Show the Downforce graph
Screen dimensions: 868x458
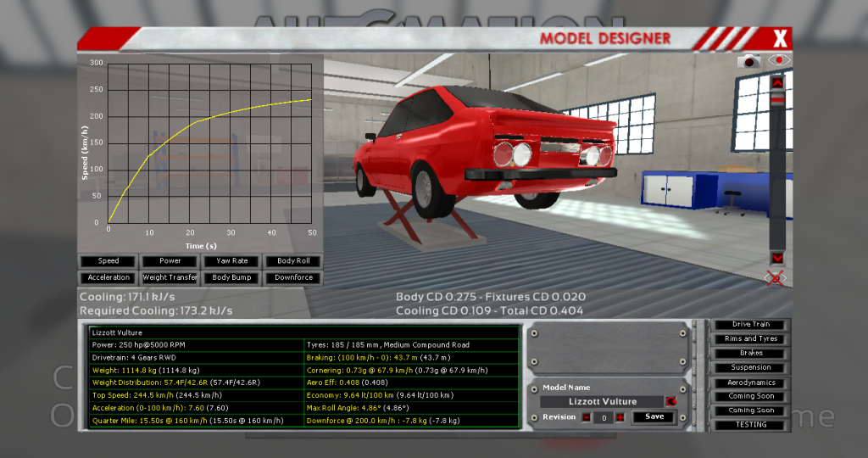coord(293,277)
